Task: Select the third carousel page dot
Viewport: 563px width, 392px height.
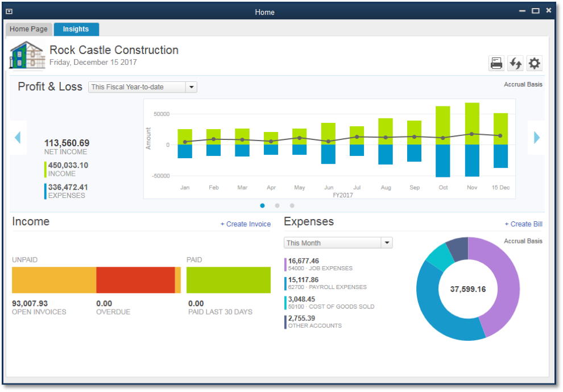Action: tap(292, 205)
